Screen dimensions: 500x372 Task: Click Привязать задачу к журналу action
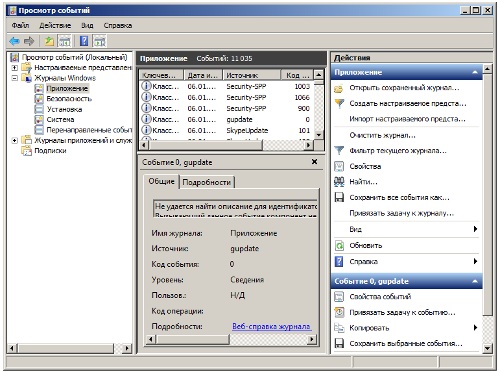(x=402, y=213)
